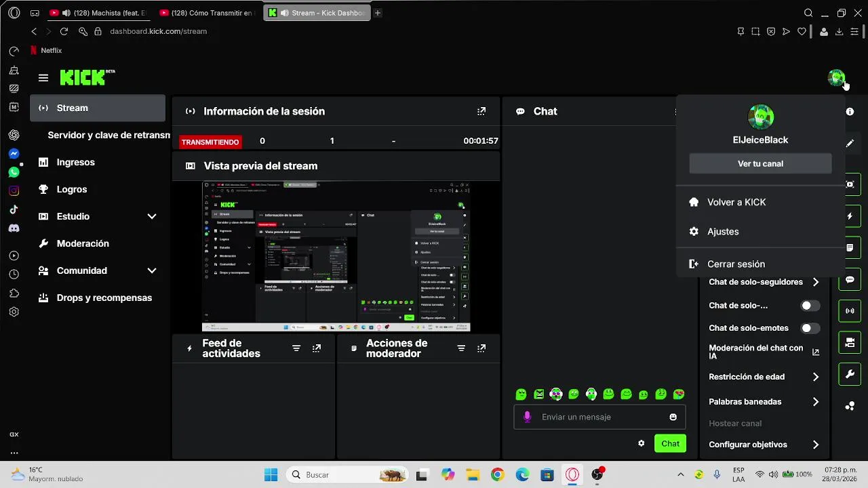The width and height of the screenshot is (868, 488).
Task: Open Ingresos in the sidebar
Action: 98,162
